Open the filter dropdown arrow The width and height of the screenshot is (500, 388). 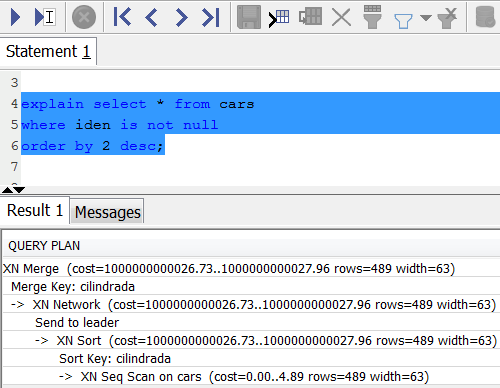click(426, 18)
